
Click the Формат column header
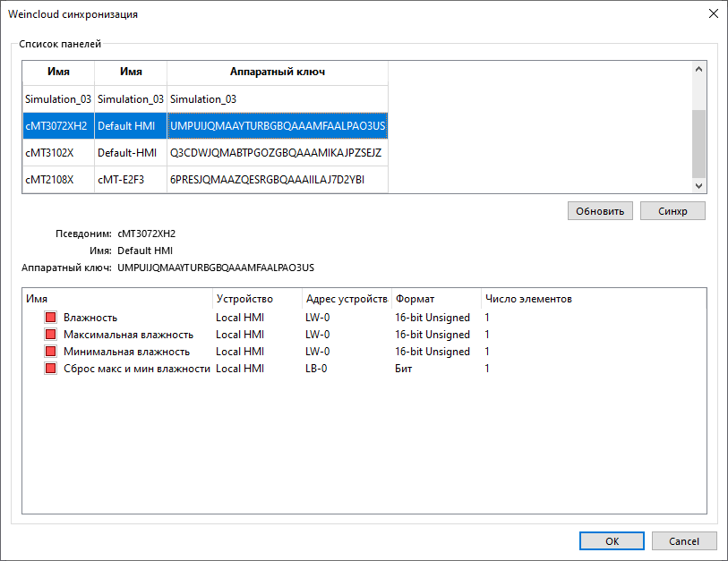pos(415,299)
